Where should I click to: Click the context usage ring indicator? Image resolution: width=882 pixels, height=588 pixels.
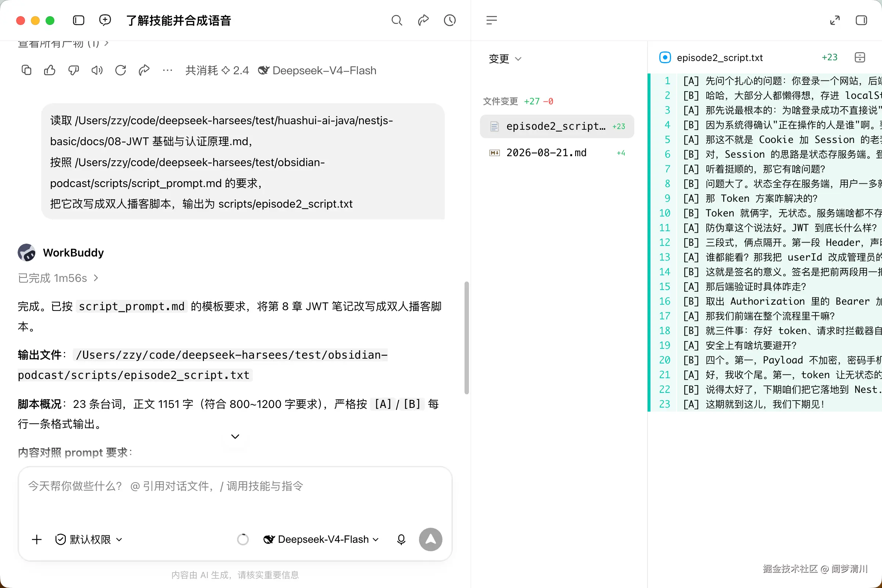(x=243, y=539)
